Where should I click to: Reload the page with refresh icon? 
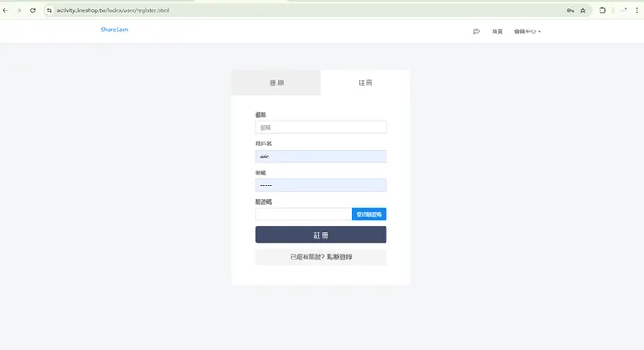(x=33, y=10)
